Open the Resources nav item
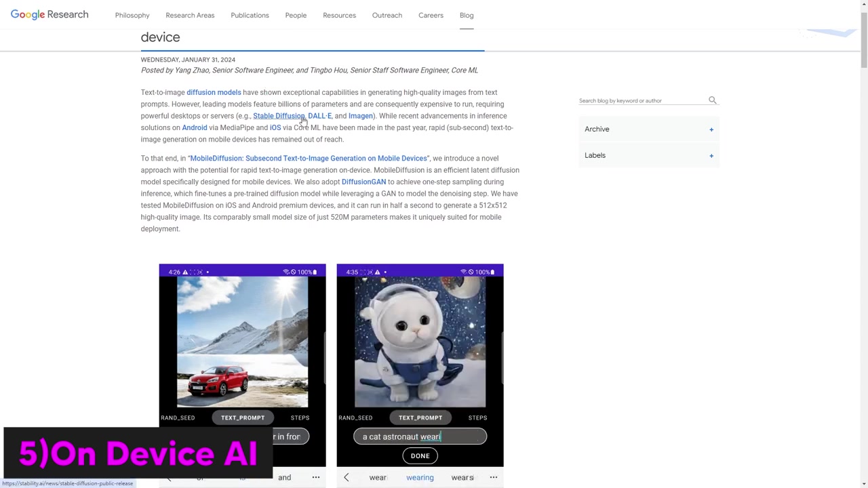Screen dimensions: 868x488 (x=339, y=15)
